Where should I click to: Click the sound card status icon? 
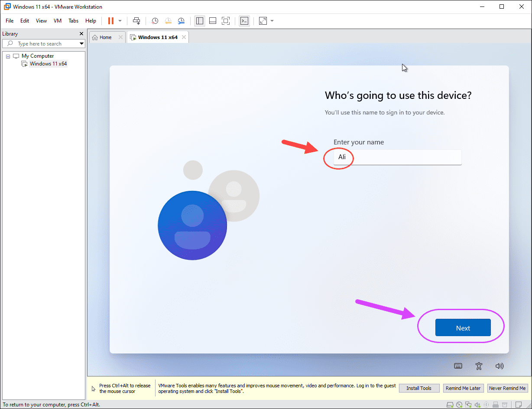pos(477,405)
